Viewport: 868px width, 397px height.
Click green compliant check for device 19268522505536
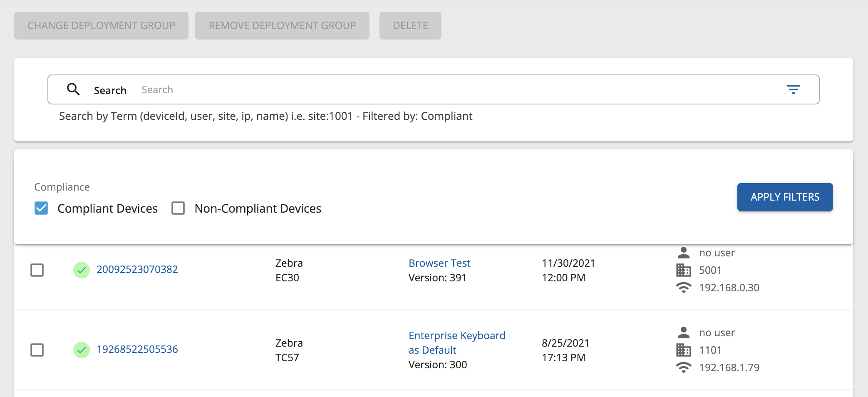(x=82, y=350)
